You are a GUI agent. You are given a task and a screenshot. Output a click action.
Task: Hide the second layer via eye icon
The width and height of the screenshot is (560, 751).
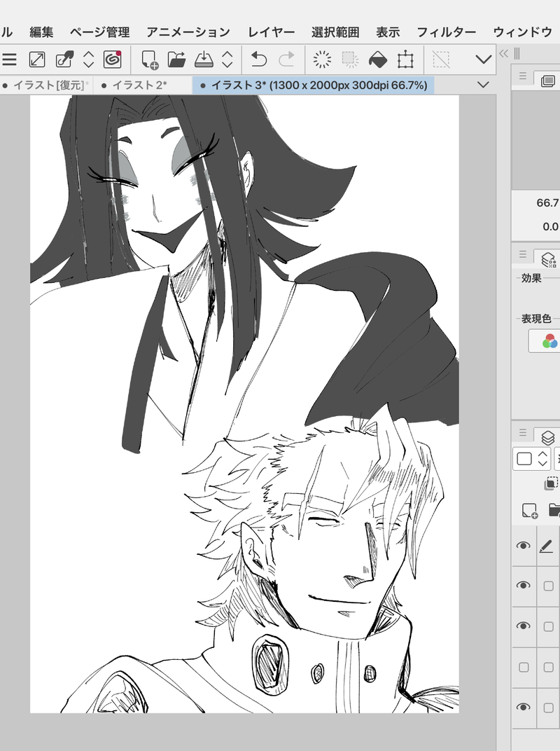coord(523,585)
